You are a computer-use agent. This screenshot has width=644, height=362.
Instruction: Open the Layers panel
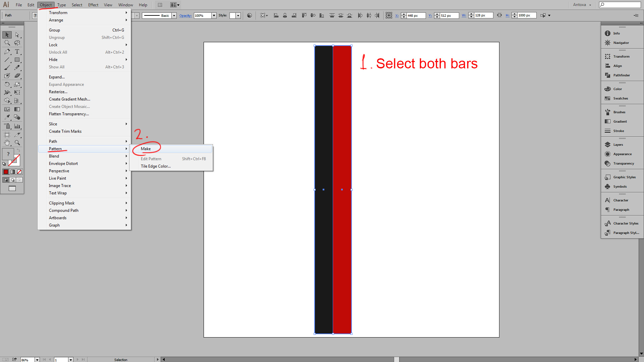pyautogui.click(x=618, y=145)
